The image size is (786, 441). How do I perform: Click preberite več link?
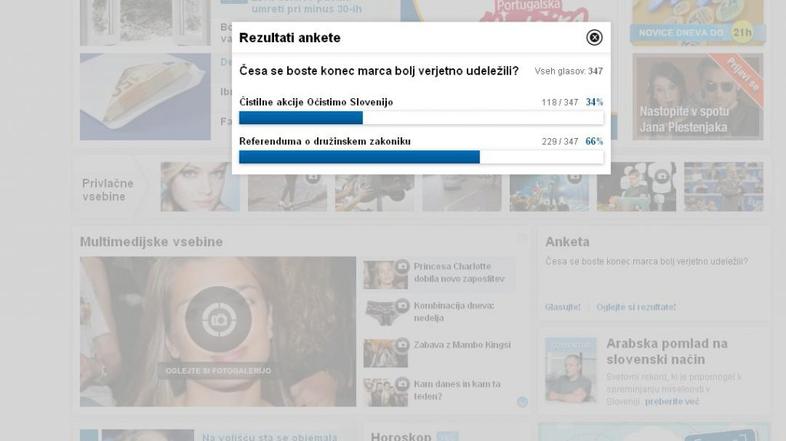point(672,402)
